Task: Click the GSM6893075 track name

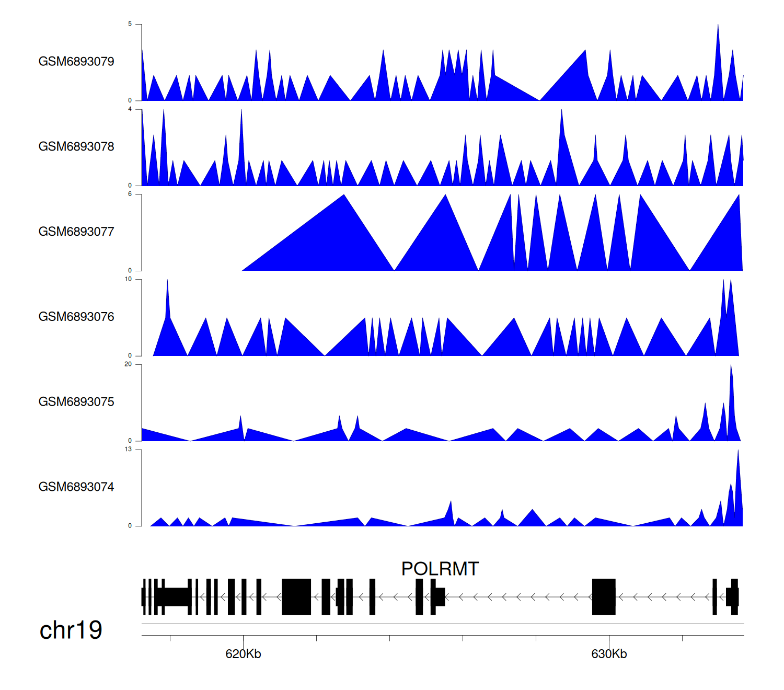Action: point(76,402)
